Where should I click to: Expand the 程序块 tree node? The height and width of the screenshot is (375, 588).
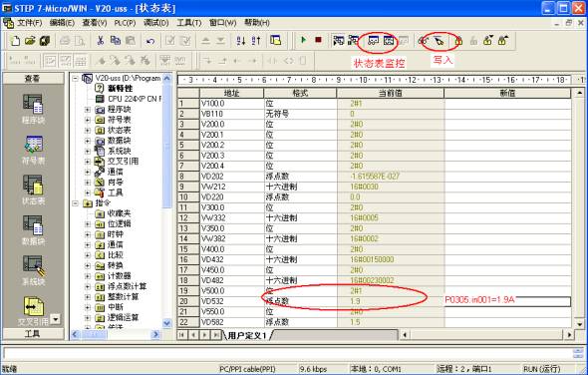(88, 110)
